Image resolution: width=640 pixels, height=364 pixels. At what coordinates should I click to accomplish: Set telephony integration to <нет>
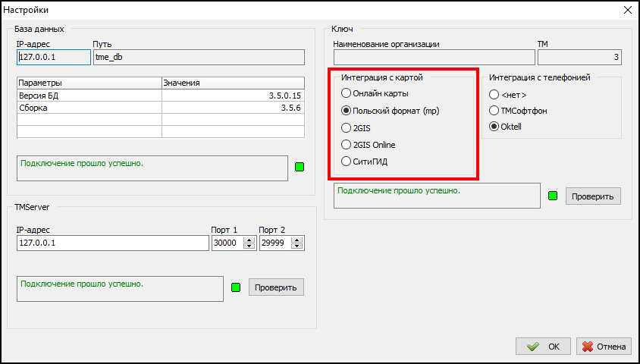click(x=494, y=95)
